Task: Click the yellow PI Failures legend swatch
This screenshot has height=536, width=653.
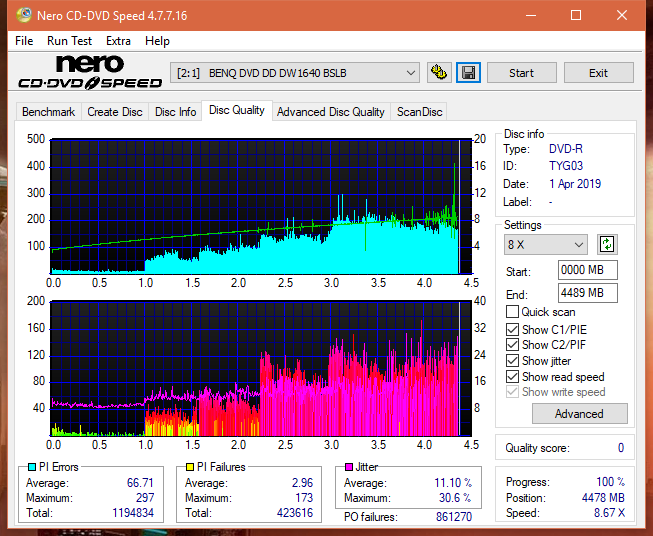Action: (190, 467)
